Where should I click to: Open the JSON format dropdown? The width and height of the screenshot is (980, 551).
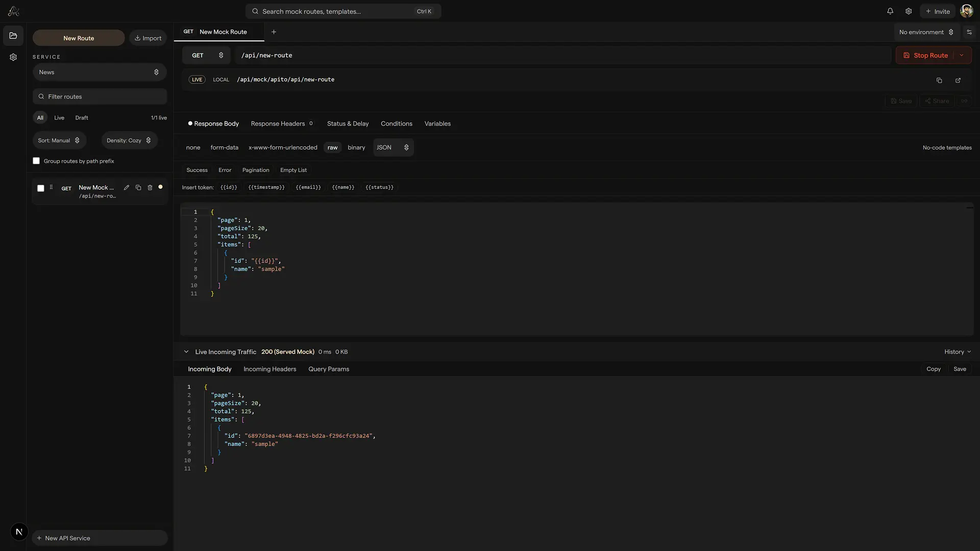[x=393, y=147]
